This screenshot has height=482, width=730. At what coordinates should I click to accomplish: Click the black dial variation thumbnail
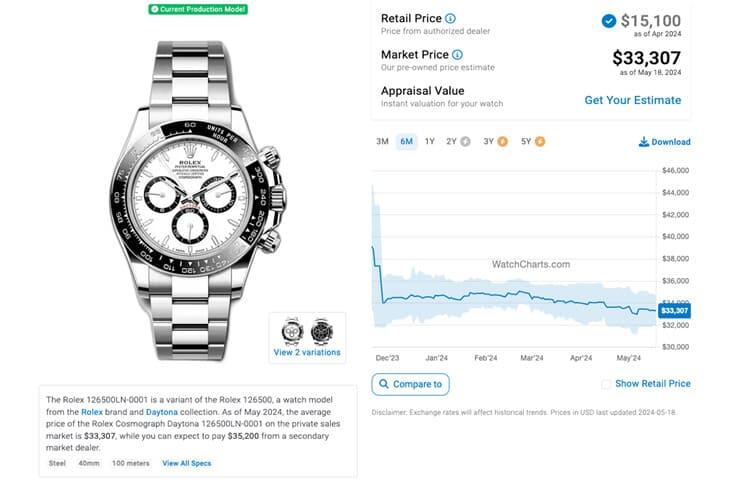pyautogui.click(x=321, y=330)
